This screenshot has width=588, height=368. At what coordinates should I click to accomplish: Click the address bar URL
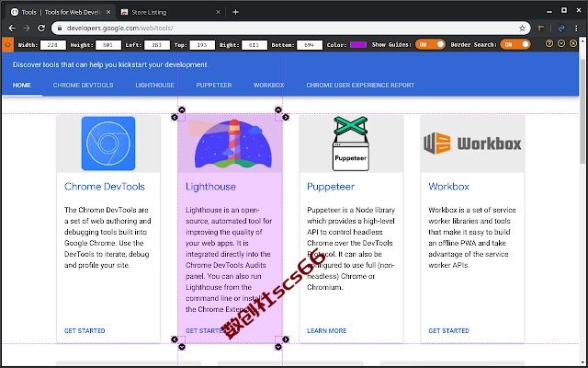click(x=119, y=29)
